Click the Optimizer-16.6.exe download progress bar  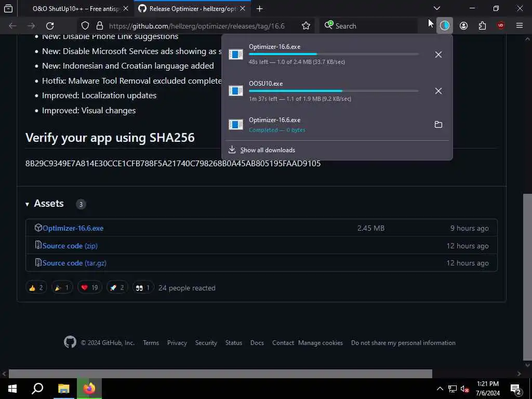click(334, 54)
